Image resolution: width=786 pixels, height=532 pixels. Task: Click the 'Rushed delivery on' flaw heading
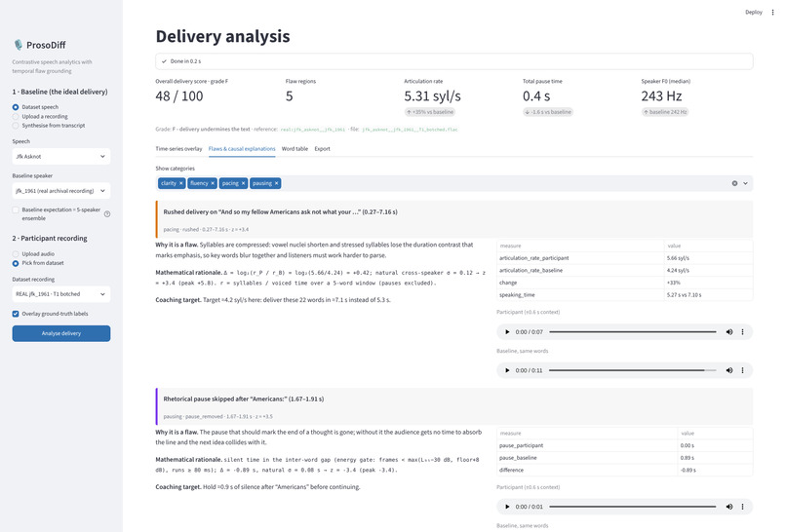[x=280, y=211]
